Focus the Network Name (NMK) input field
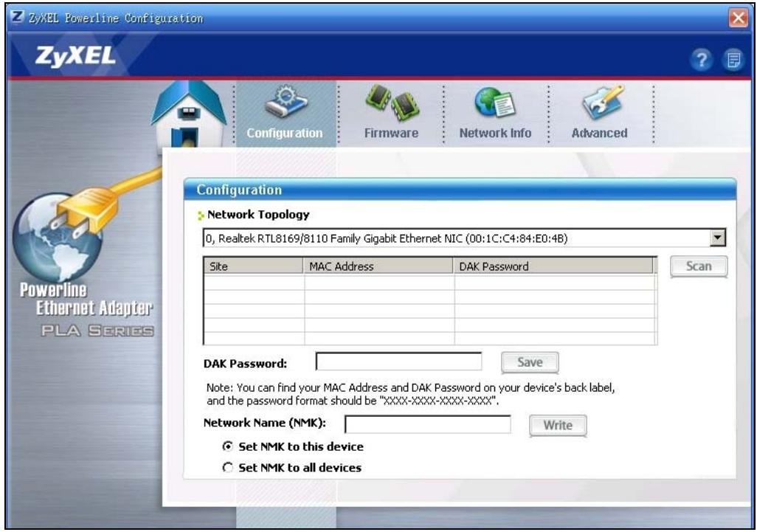 pos(428,425)
